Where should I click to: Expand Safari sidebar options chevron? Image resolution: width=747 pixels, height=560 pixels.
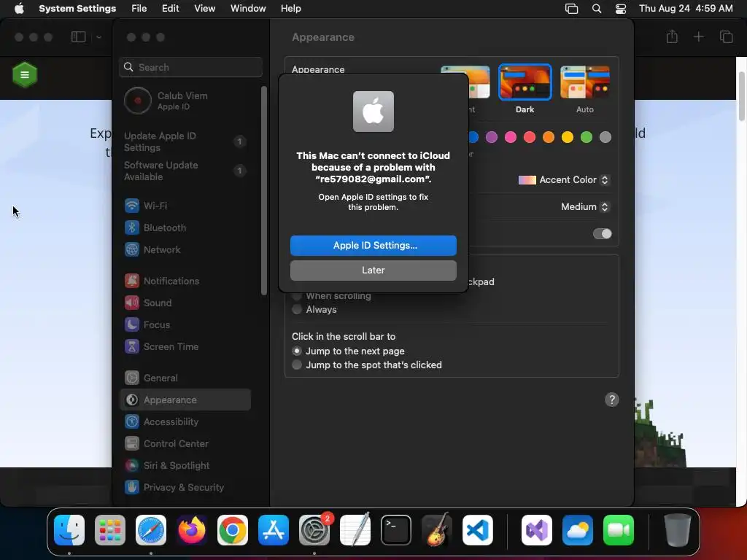click(x=98, y=37)
